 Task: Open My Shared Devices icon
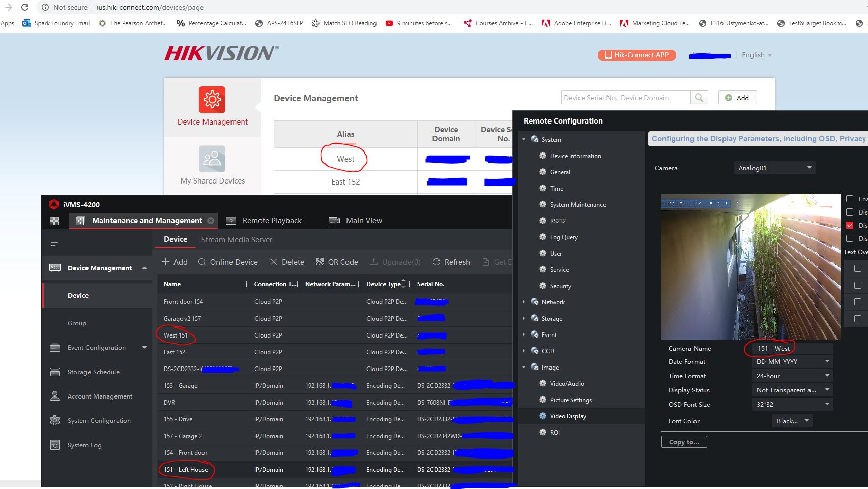[212, 159]
